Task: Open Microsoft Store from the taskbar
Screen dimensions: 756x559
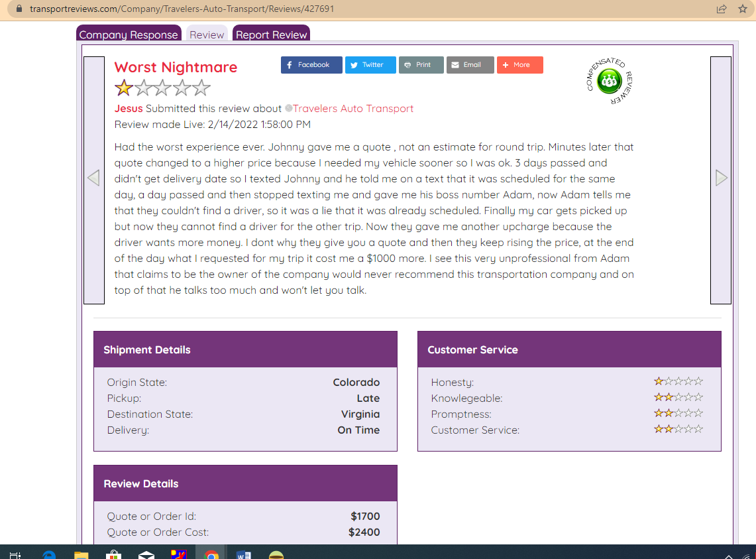Action: click(114, 554)
